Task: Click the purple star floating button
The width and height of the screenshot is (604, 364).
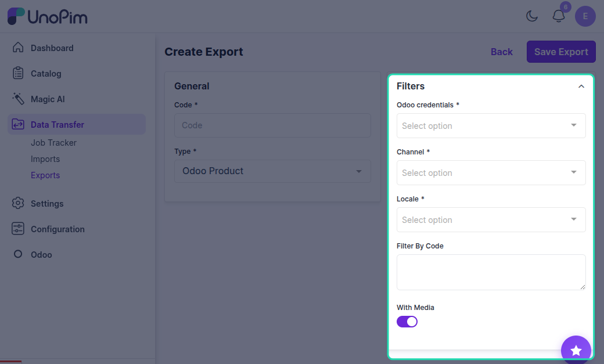Action: click(x=576, y=350)
